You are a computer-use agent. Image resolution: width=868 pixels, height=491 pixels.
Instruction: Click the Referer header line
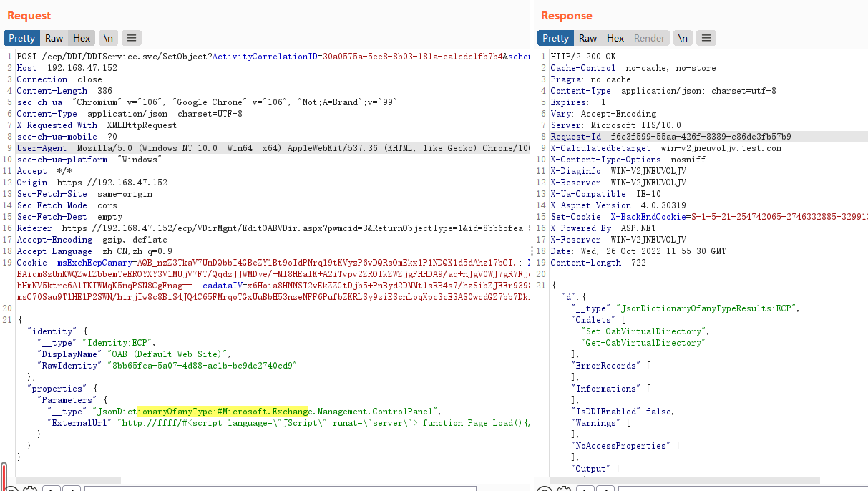coord(273,228)
